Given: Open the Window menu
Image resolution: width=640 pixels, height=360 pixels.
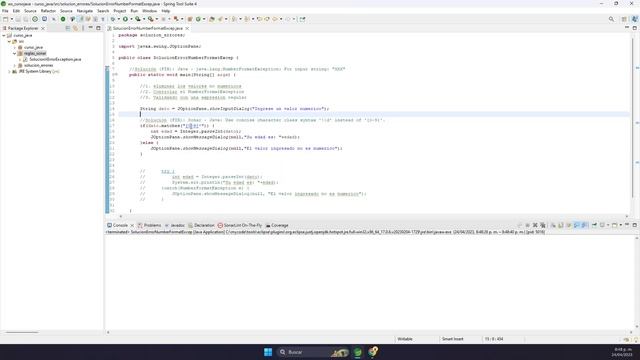Looking at the screenshot, I should click(x=149, y=11).
